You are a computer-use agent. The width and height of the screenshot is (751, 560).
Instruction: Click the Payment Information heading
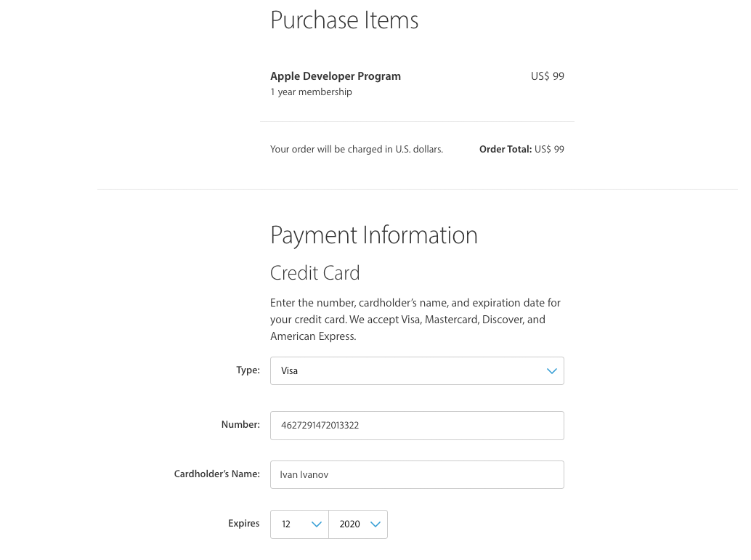pyautogui.click(x=373, y=235)
